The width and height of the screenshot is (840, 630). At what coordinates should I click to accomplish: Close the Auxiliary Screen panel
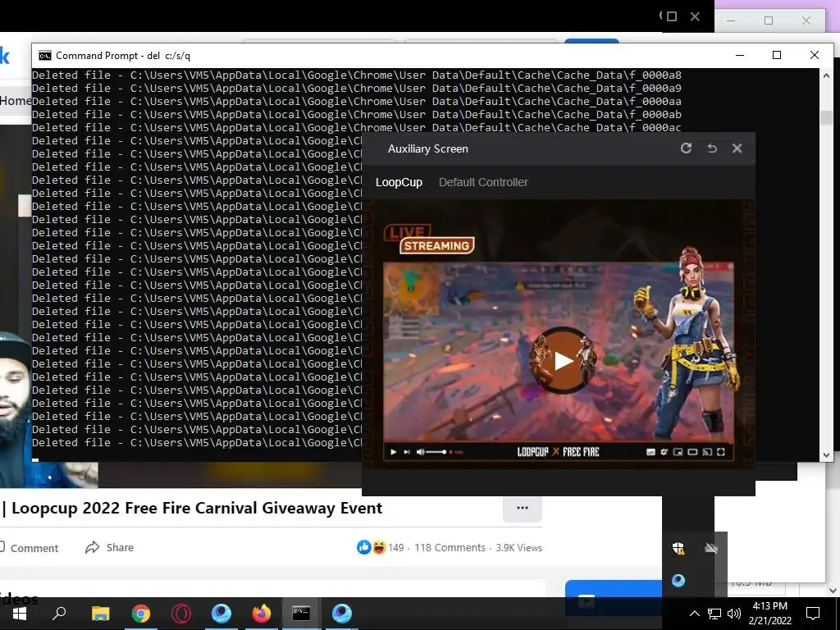[x=737, y=148]
